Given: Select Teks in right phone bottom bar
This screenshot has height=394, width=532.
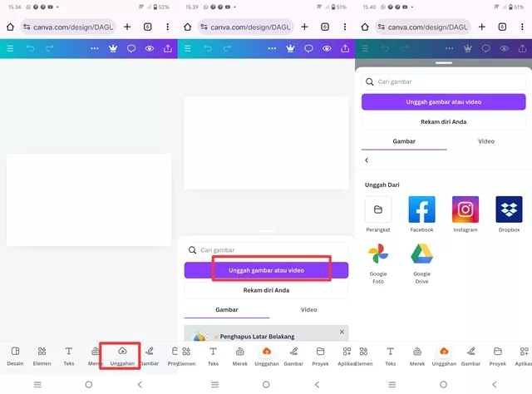Looking at the screenshot, I should [390, 356].
